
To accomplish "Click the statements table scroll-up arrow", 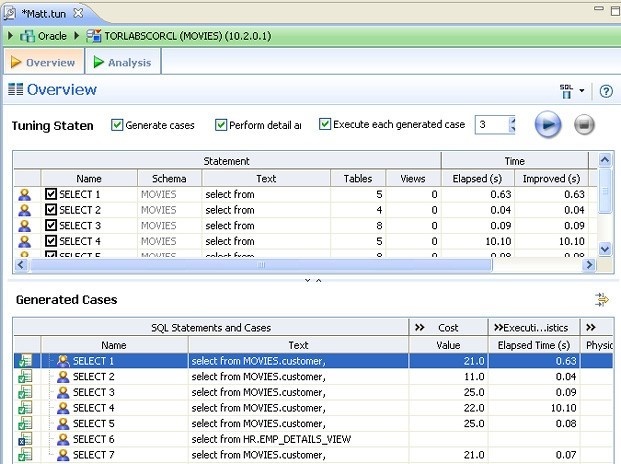I will [605, 160].
